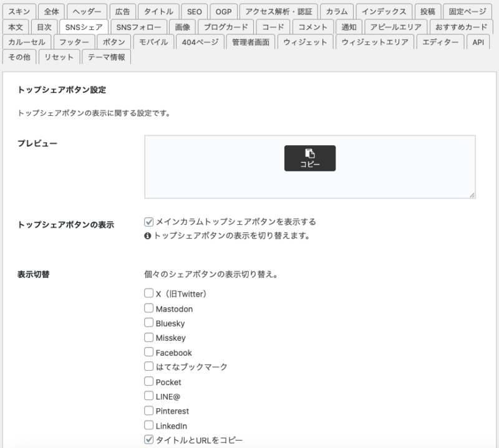Select the その他 tab
The height and width of the screenshot is (448, 499).
point(19,57)
